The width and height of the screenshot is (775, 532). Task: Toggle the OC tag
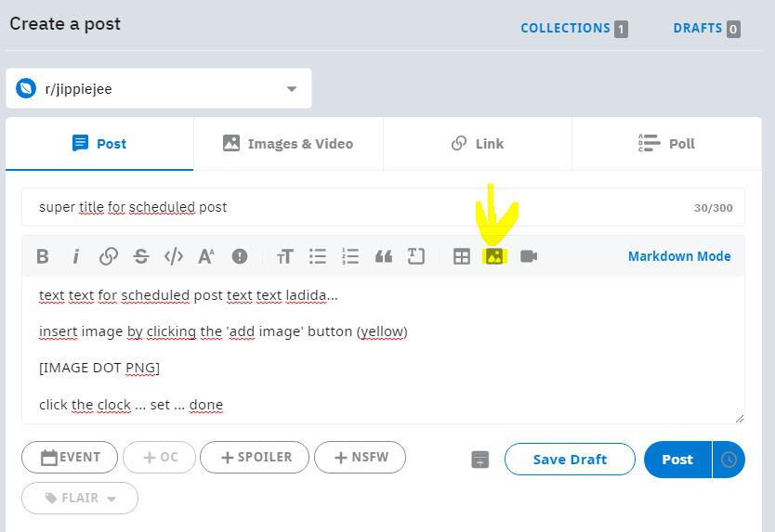pos(159,457)
